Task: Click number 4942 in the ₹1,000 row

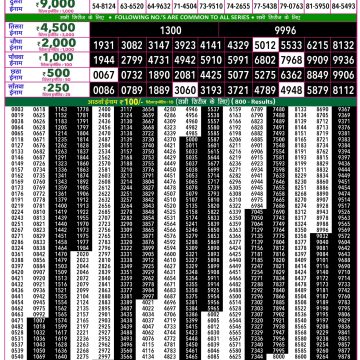Action: (x=185, y=60)
